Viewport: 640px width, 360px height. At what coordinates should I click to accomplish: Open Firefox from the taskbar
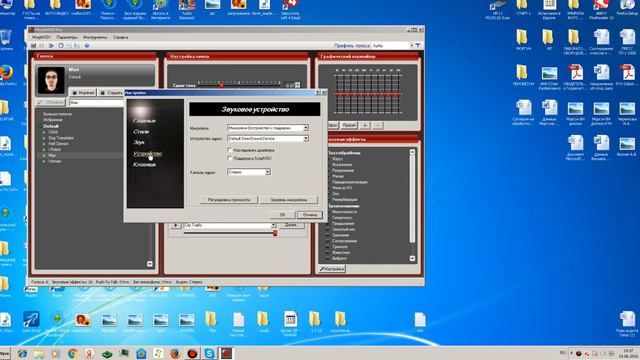[x=176, y=353]
